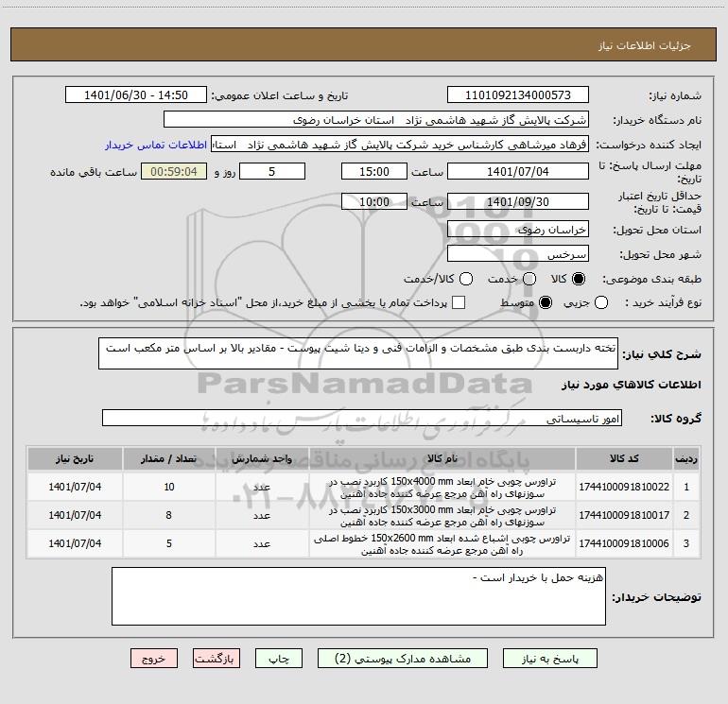
Task: Click the validity hour field 10:00
Action: tap(374, 201)
